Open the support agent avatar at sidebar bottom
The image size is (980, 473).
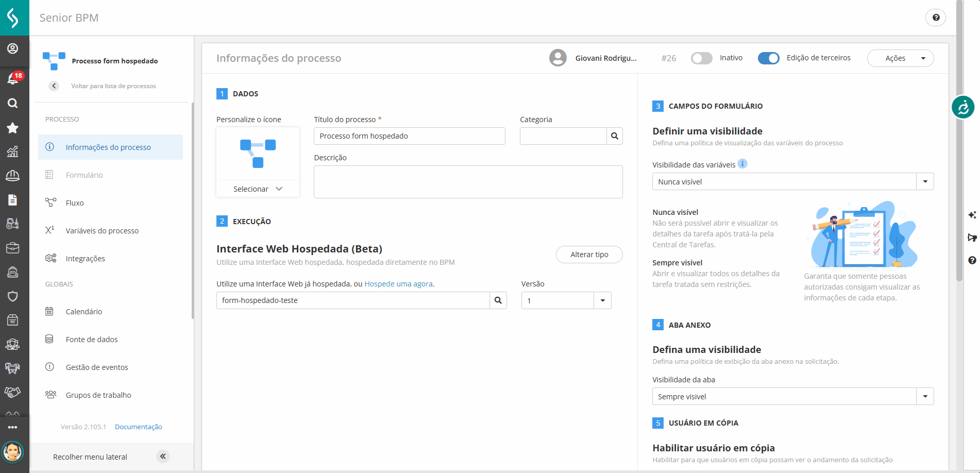[13, 452]
